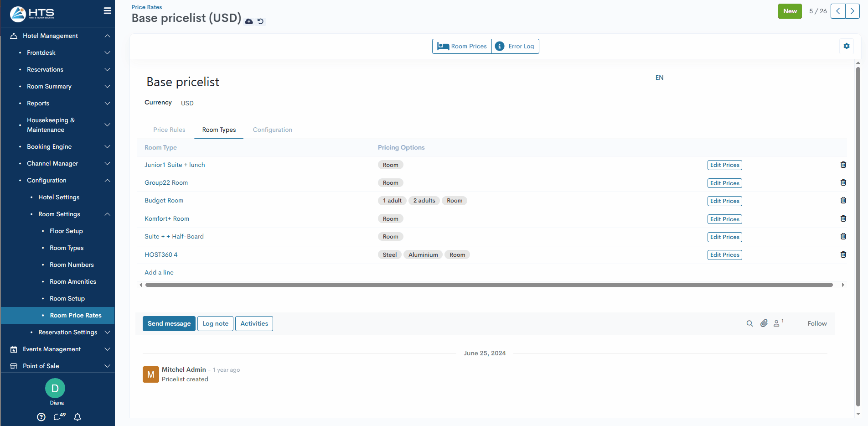The width and height of the screenshot is (868, 426).
Task: Go to next record arrow
Action: tap(852, 11)
